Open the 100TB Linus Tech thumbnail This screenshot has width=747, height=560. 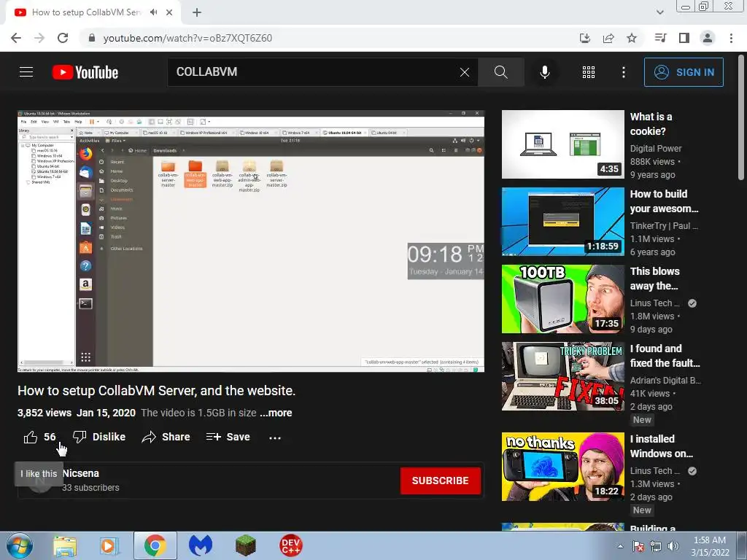point(562,298)
